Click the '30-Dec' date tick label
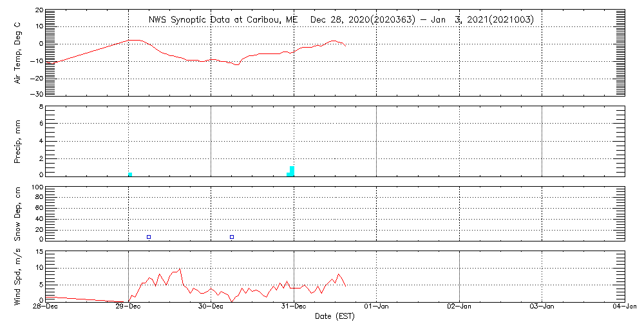 tap(211, 307)
